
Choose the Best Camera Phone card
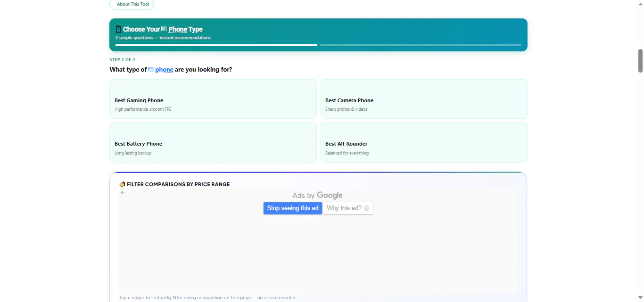coord(424,99)
